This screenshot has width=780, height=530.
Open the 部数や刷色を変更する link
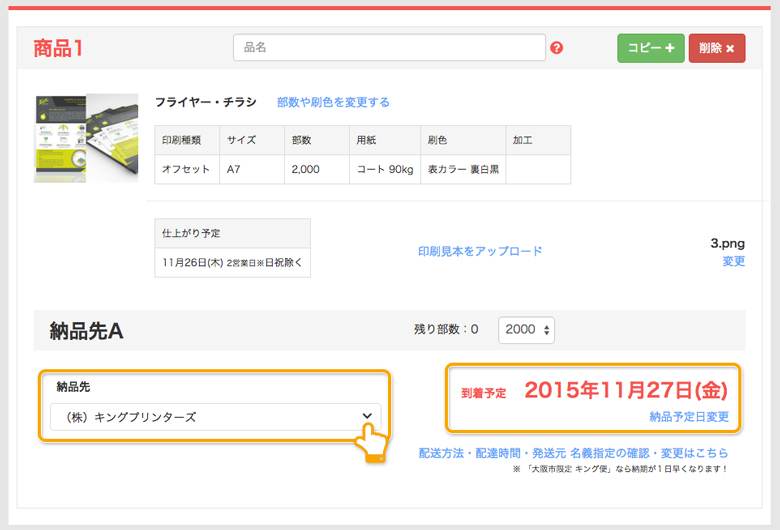tap(333, 102)
